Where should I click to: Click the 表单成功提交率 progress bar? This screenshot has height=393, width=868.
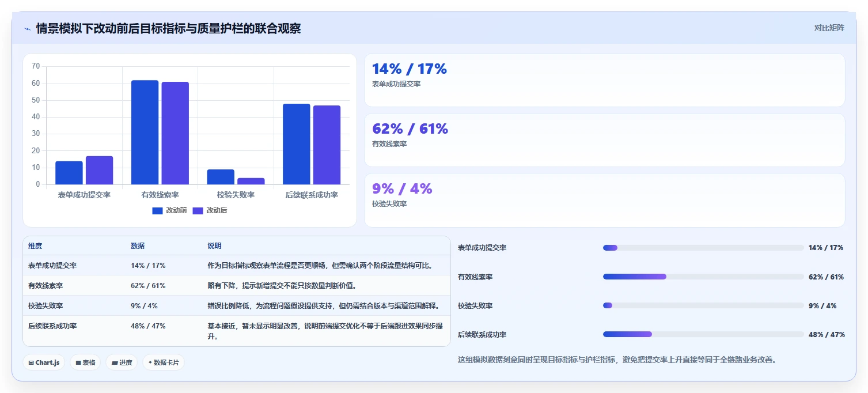point(703,248)
